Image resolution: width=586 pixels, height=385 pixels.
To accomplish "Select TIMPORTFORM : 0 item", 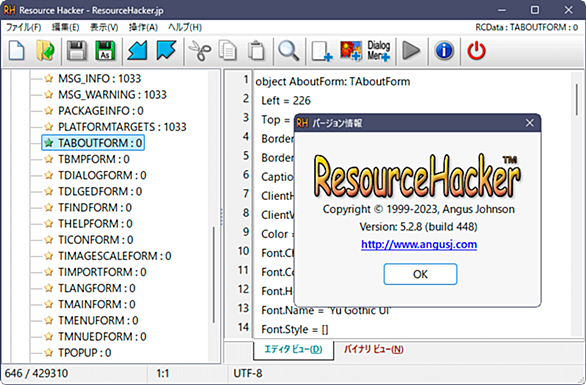I will 102,272.
